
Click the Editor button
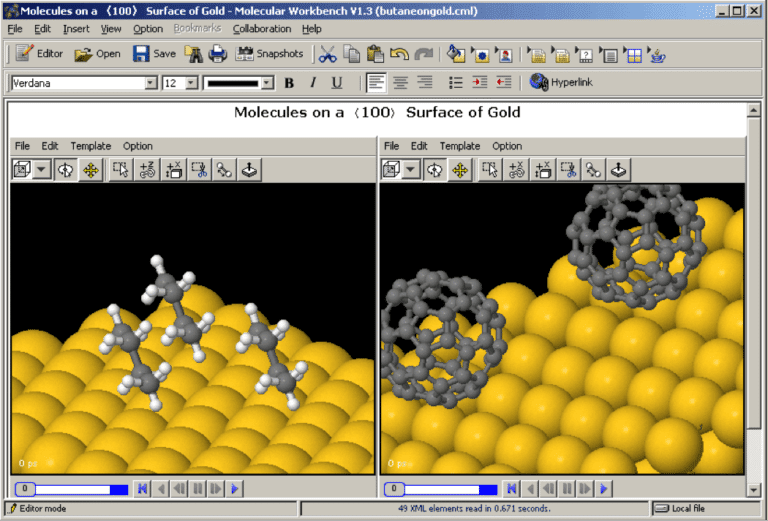(x=40, y=54)
